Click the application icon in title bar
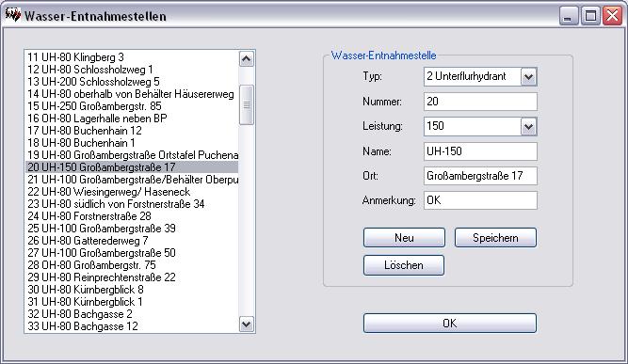 click(x=12, y=15)
